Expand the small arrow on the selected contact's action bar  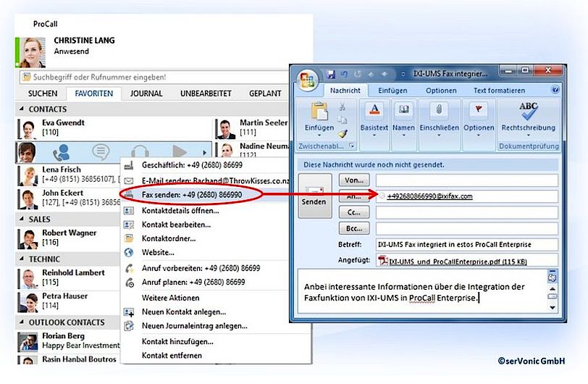pyautogui.click(x=204, y=153)
